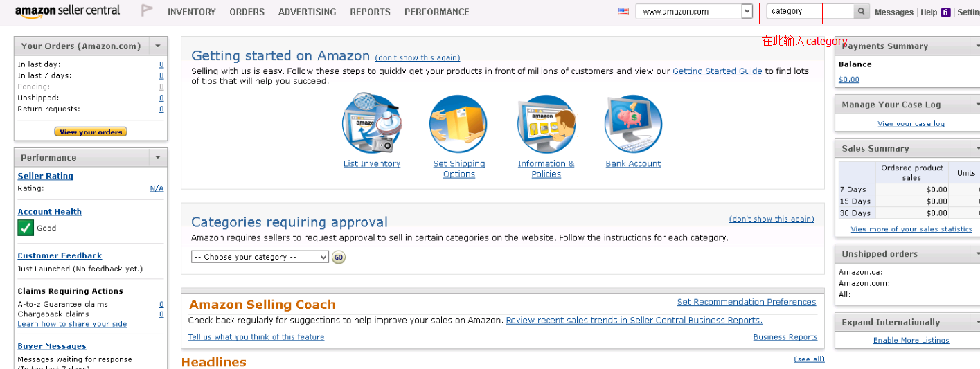Open the Getting Started Guide link
This screenshot has width=980, height=369.
(717, 71)
